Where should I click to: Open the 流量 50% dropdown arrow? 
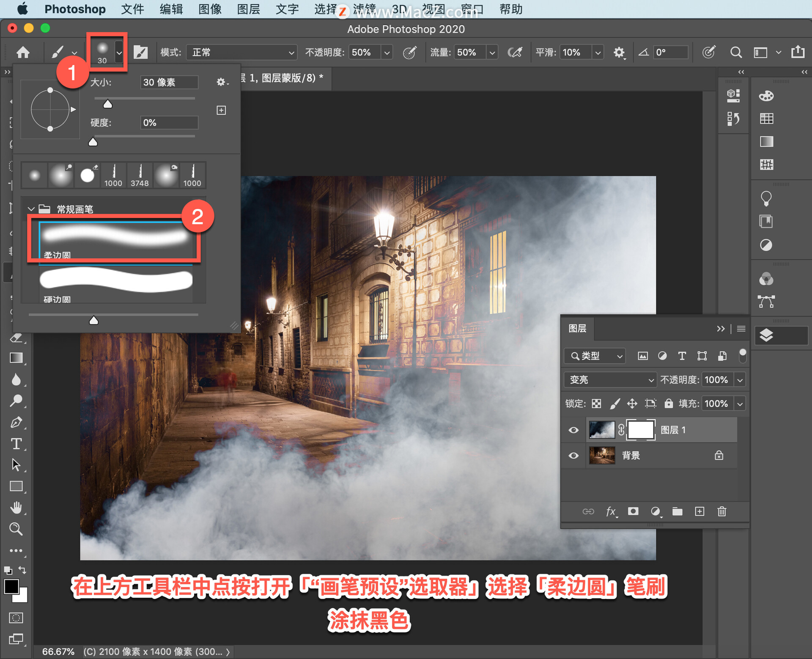[x=492, y=53]
